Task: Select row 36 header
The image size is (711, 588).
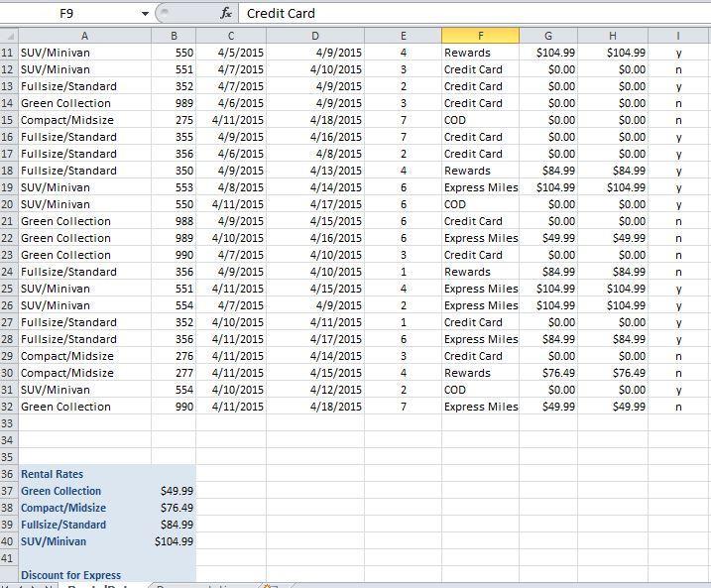Action: pyautogui.click(x=9, y=474)
